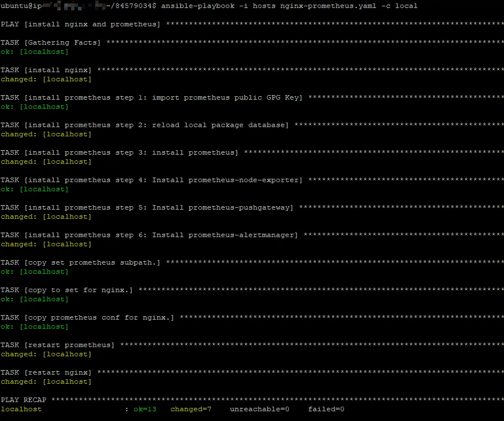Click changed result under step 5 pushgateway
Viewport: 504px width, 421px height.
point(46,217)
